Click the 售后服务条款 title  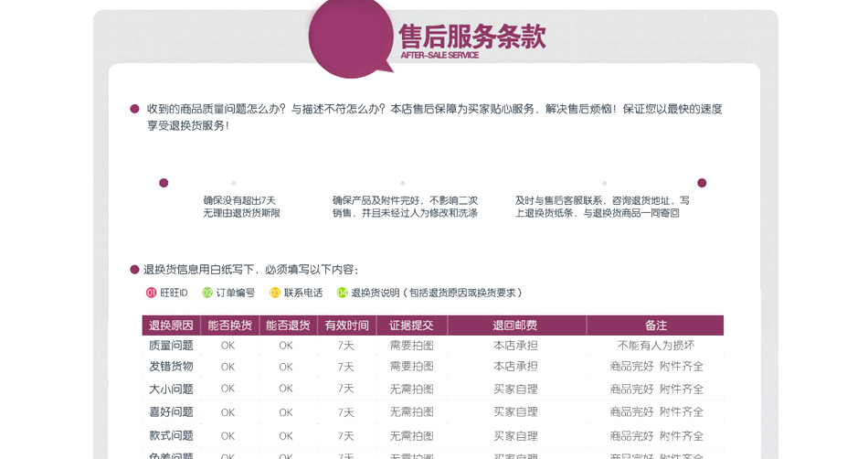click(x=472, y=37)
